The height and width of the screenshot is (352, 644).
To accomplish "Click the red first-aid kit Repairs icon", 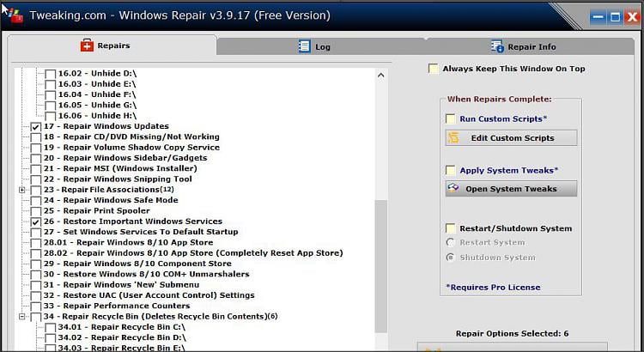I will 87,46.
